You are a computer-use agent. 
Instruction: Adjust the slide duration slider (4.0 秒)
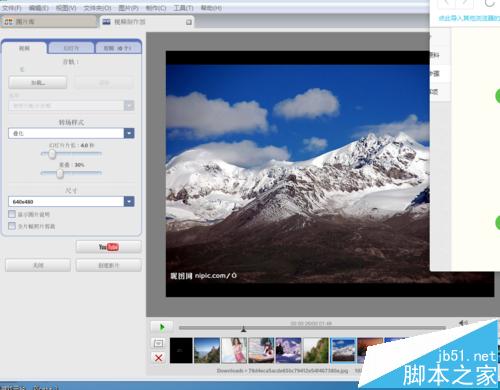(52, 154)
